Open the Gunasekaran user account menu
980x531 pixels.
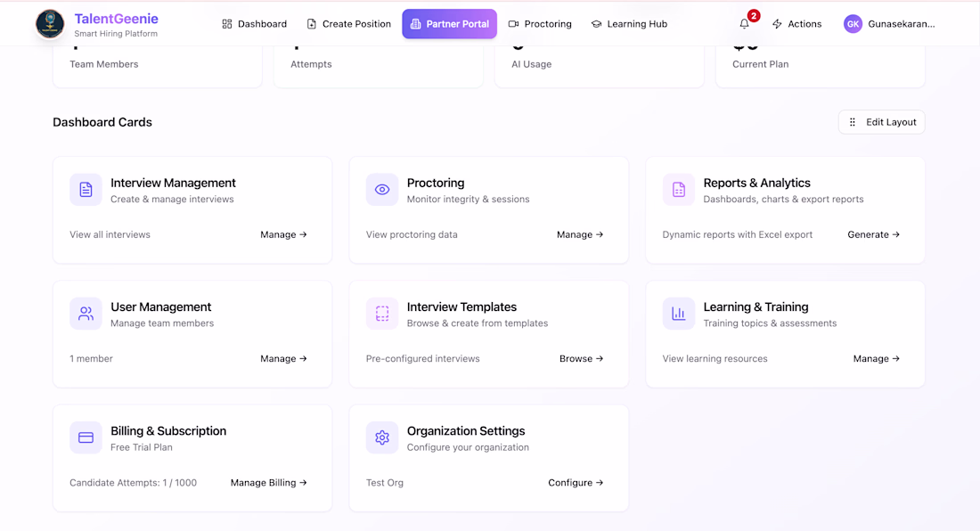pyautogui.click(x=889, y=24)
